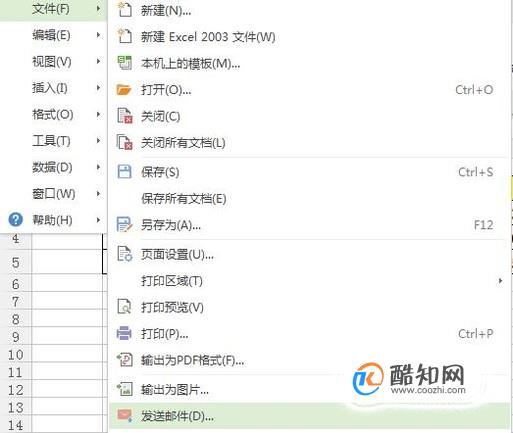Select row header 10 in the spreadsheet
This screenshot has width=513, height=433.
pyautogui.click(x=16, y=354)
